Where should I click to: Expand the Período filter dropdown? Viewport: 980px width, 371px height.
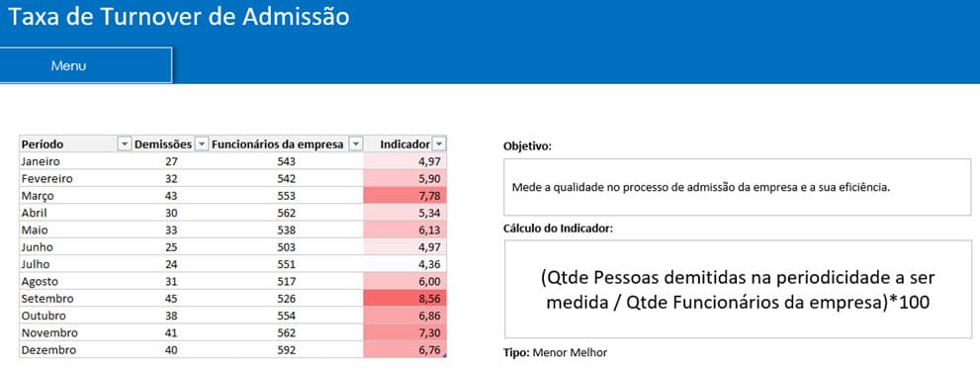pos(125,144)
